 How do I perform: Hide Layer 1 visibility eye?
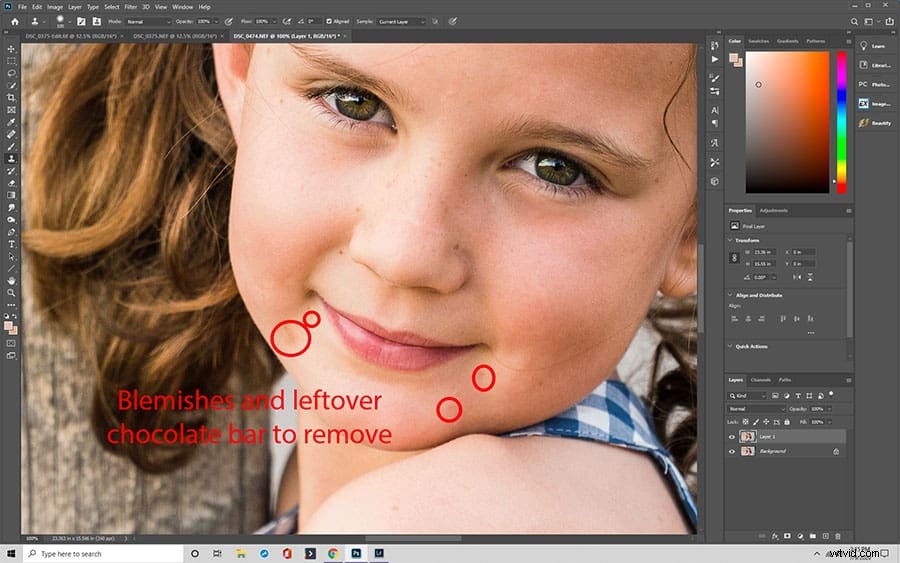click(732, 437)
